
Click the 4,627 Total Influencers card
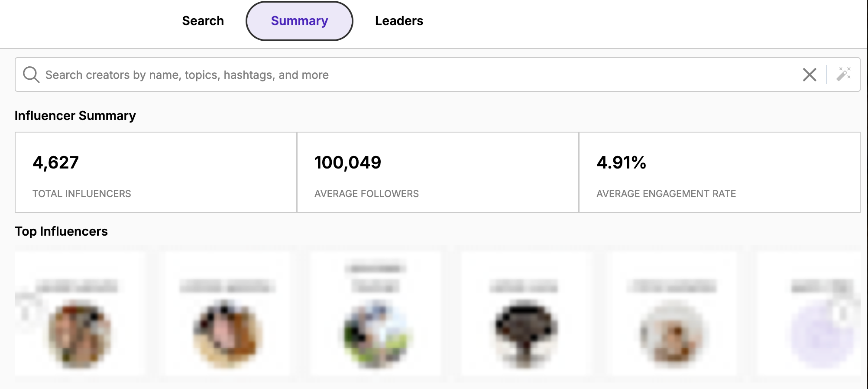pyautogui.click(x=155, y=172)
